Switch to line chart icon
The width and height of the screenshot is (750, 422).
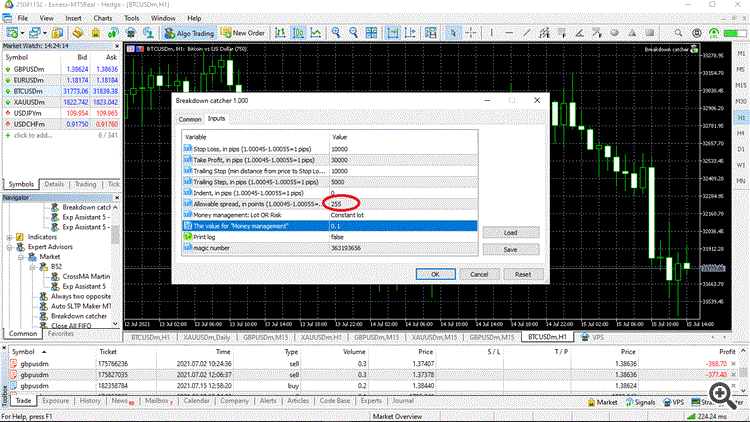(316, 33)
